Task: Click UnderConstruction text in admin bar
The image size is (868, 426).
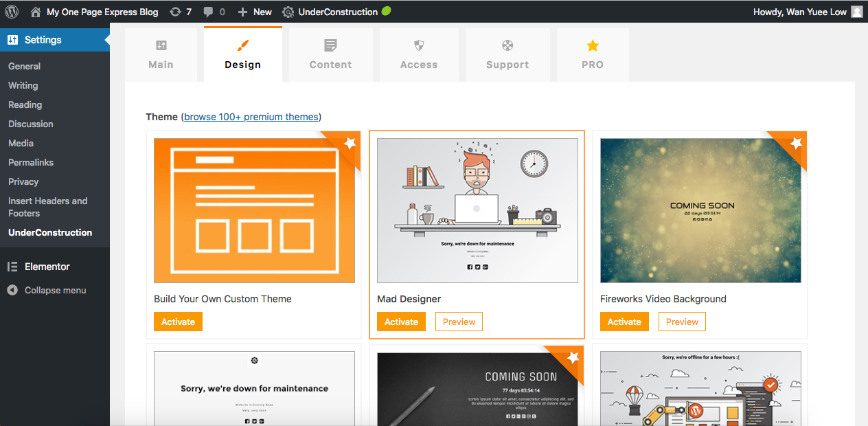Action: pyautogui.click(x=338, y=12)
